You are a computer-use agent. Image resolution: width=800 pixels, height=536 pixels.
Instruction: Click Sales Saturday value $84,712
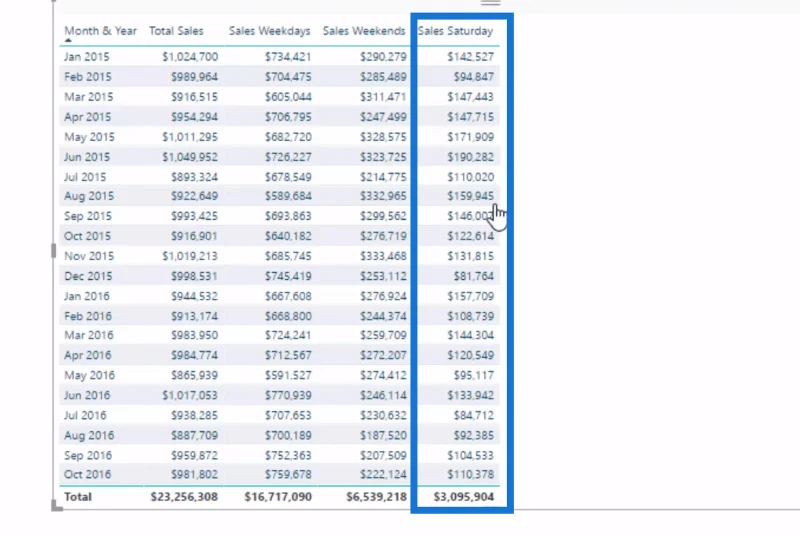coord(473,415)
